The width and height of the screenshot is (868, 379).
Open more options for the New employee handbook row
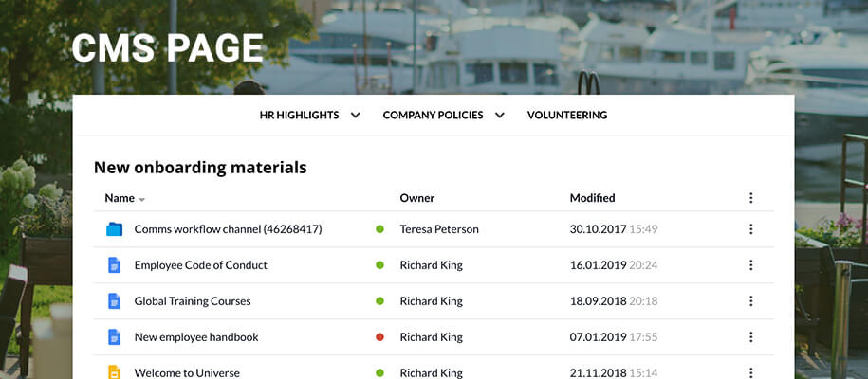click(750, 337)
